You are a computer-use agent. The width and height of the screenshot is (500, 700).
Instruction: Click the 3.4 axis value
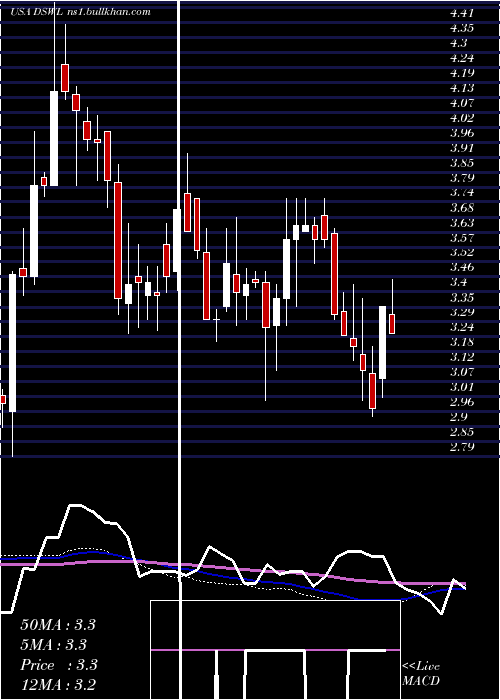pos(459,282)
